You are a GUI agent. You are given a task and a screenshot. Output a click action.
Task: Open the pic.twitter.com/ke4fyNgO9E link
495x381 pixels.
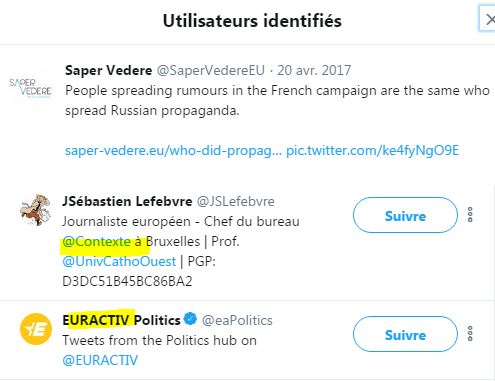tap(373, 151)
